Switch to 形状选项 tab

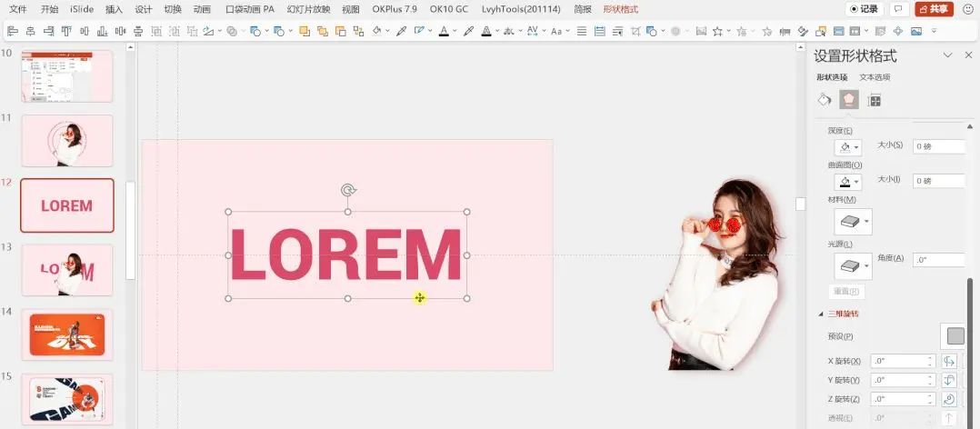pos(832,77)
